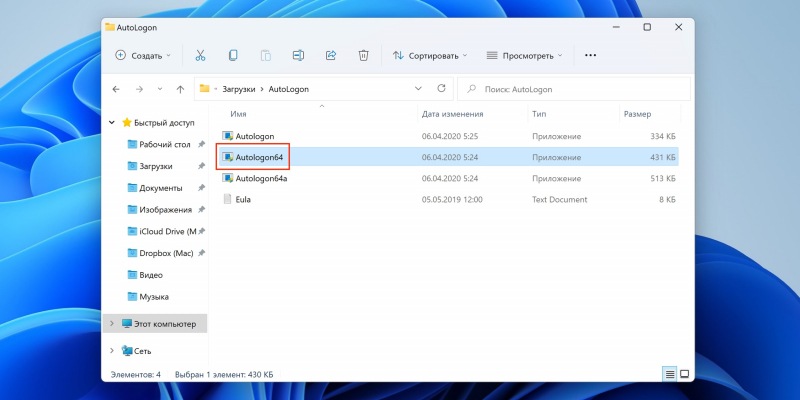Refresh the folder view
The image size is (800, 400).
[441, 88]
